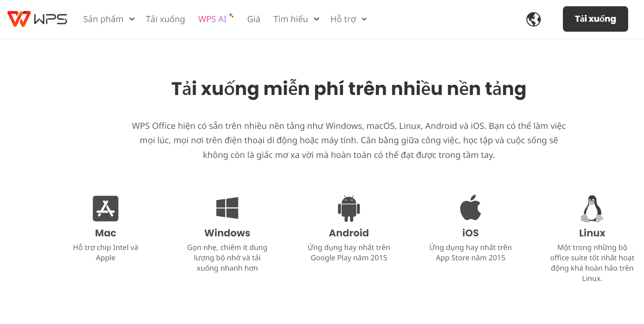The height and width of the screenshot is (324, 644).
Task: Click the 'WPS Office hiện có sẵn' paragraph
Action: (x=349, y=140)
